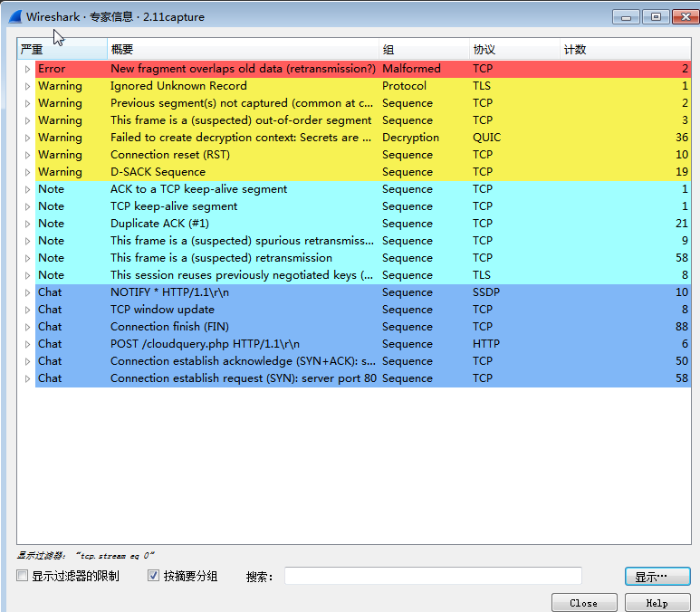Sort by the 计数 column header

[626, 49]
